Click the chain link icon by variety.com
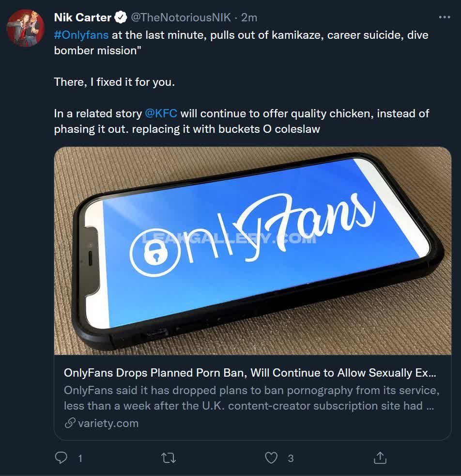This screenshot has height=476, width=461. click(x=70, y=423)
